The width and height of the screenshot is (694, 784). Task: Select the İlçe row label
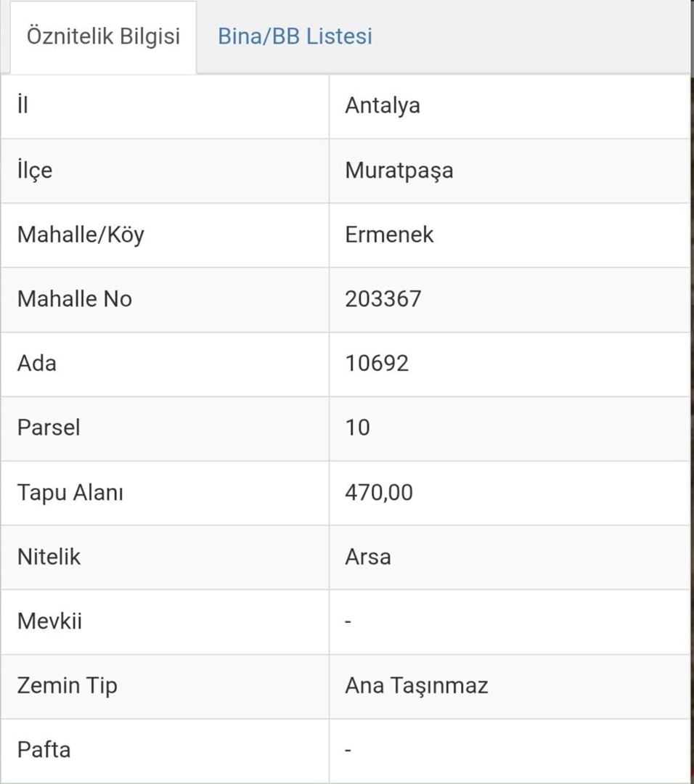click(35, 171)
